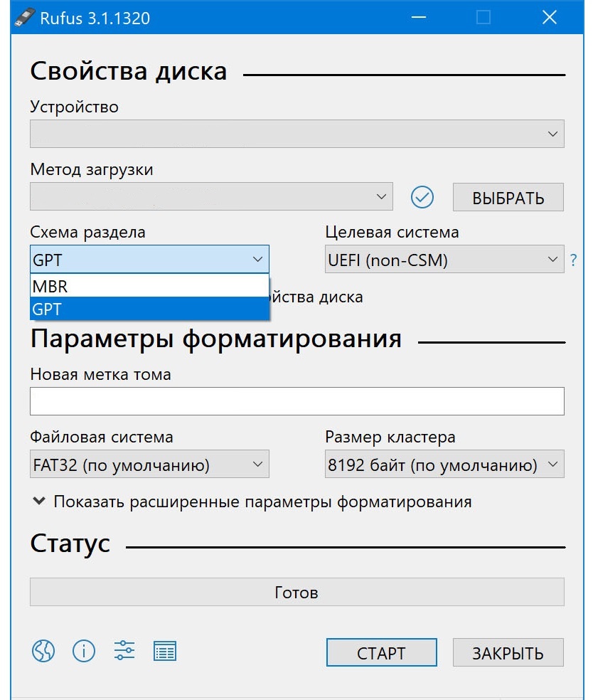Open the language selection globe icon
Screen dimensions: 593x700
(x=43, y=651)
